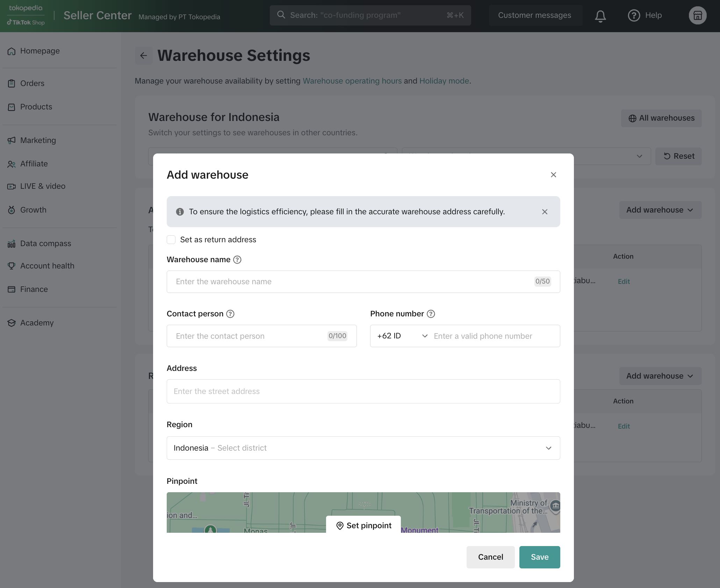Click the Cancel button
The image size is (720, 588).
tap(490, 557)
